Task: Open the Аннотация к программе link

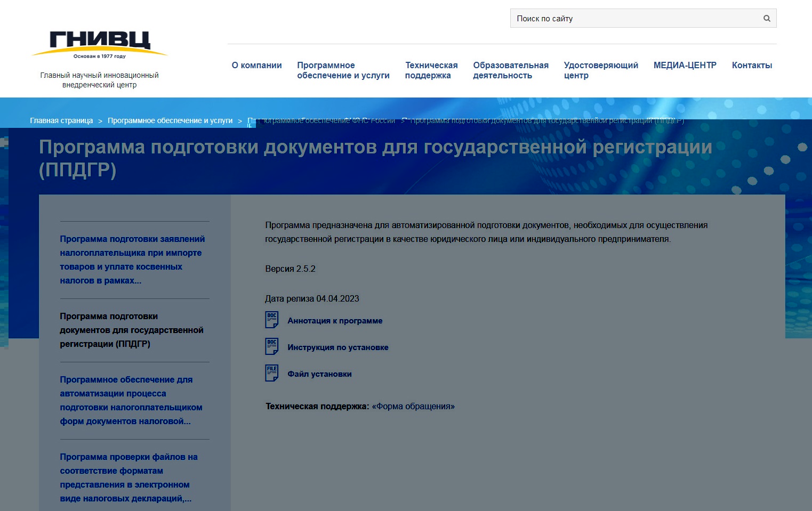Action: [x=335, y=320]
